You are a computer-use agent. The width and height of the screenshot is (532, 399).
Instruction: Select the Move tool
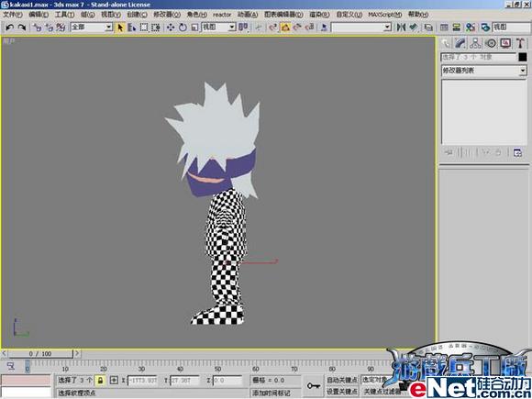(x=171, y=28)
